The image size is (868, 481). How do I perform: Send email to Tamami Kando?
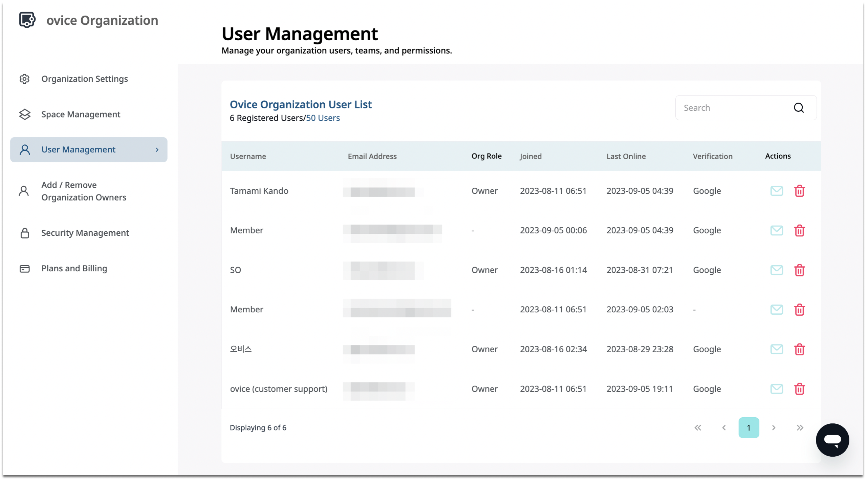[776, 191]
